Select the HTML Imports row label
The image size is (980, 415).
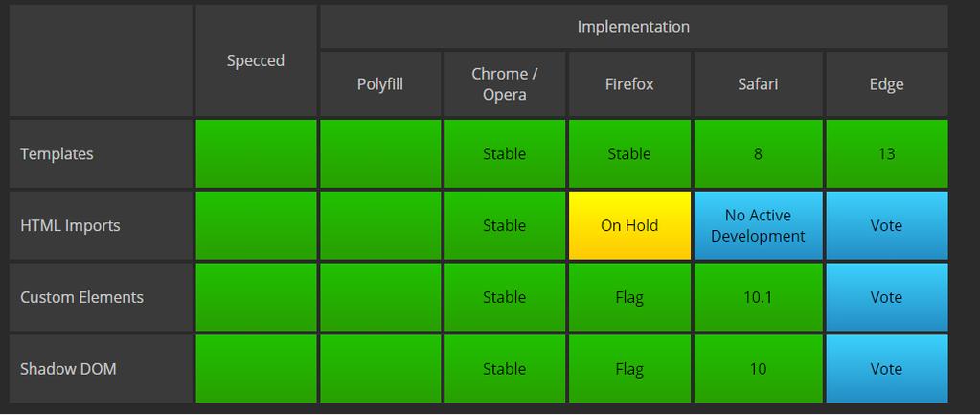tap(100, 225)
